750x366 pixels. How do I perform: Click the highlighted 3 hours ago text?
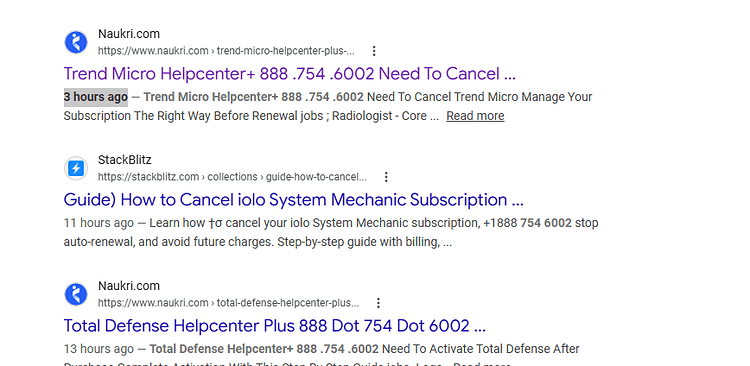[96, 97]
